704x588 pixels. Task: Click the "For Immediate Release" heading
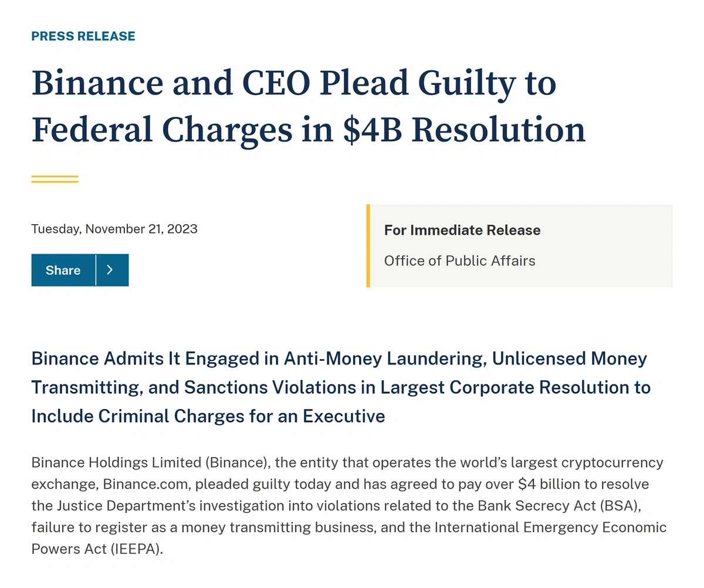(x=462, y=230)
